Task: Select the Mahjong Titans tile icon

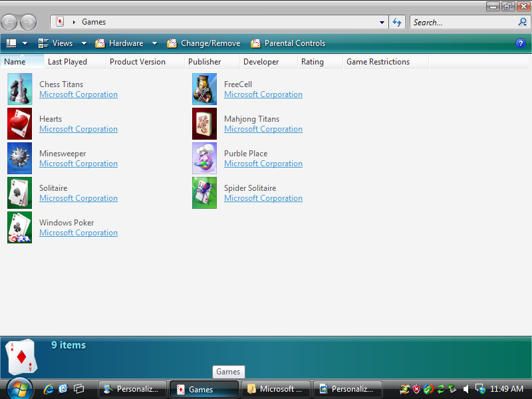Action: coord(204,124)
